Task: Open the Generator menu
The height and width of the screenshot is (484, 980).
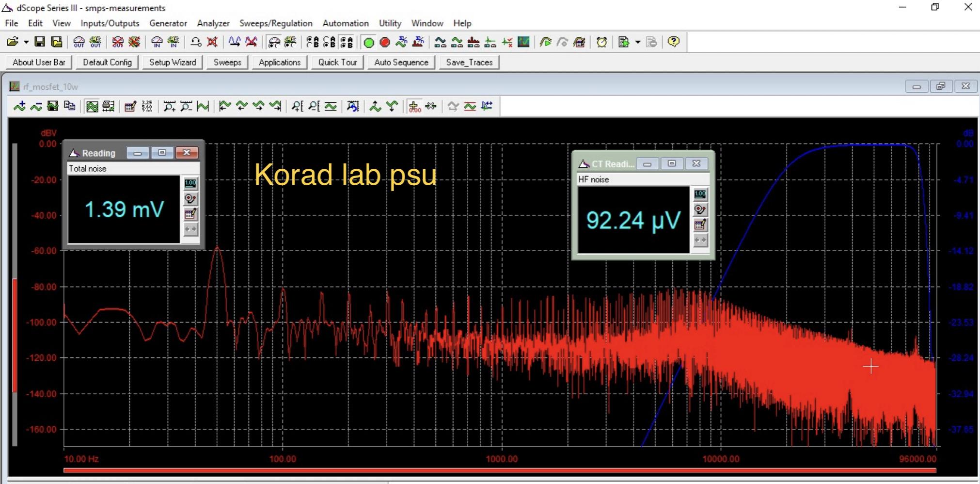Action: (x=168, y=23)
